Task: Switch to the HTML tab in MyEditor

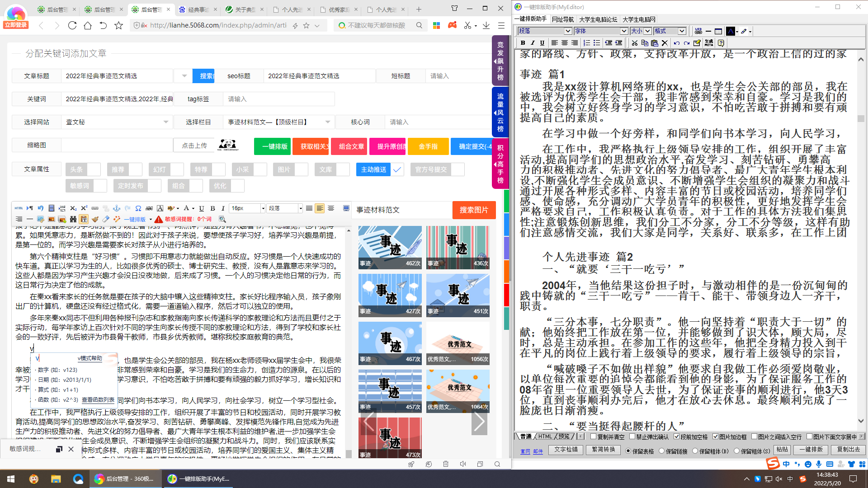Action: 545,436
